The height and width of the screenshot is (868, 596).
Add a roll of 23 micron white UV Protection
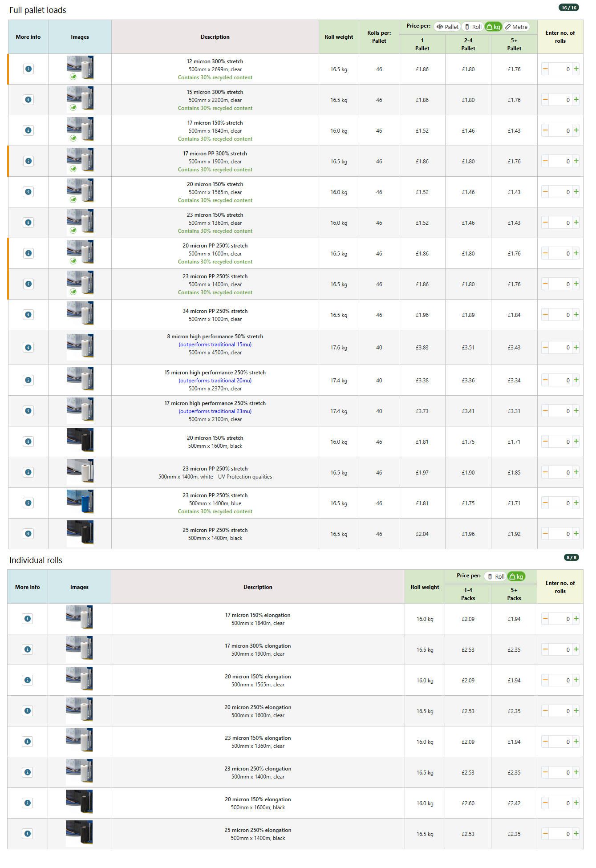[576, 472]
